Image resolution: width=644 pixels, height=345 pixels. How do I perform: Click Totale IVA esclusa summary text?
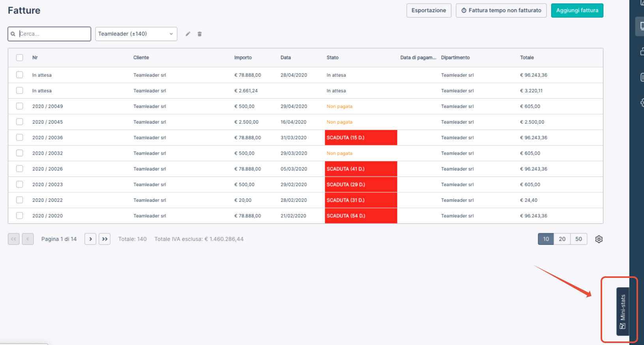pos(199,239)
